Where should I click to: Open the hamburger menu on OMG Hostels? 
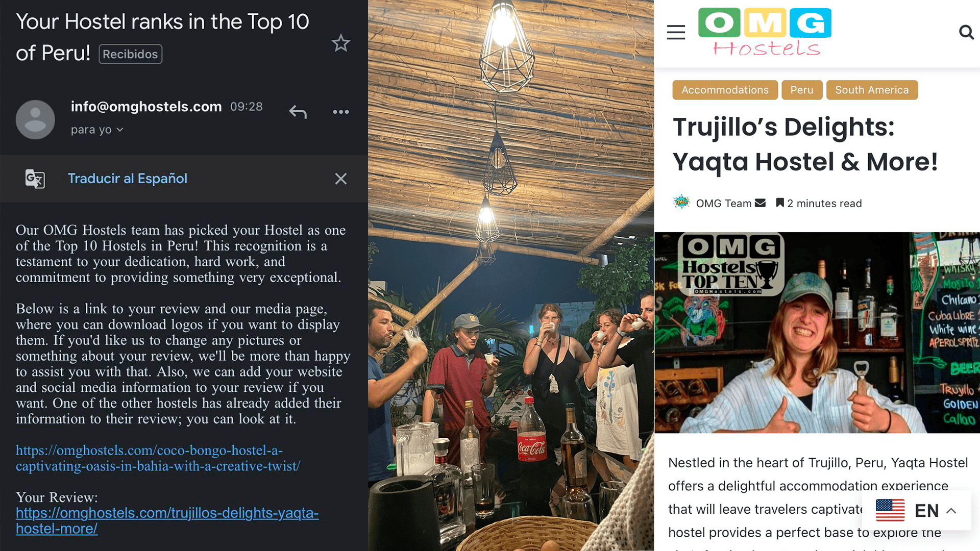[676, 33]
